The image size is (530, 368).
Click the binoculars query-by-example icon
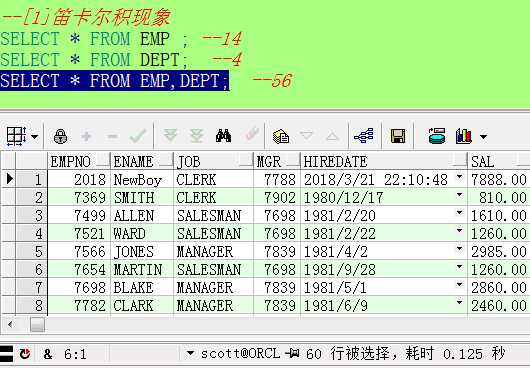(x=224, y=136)
